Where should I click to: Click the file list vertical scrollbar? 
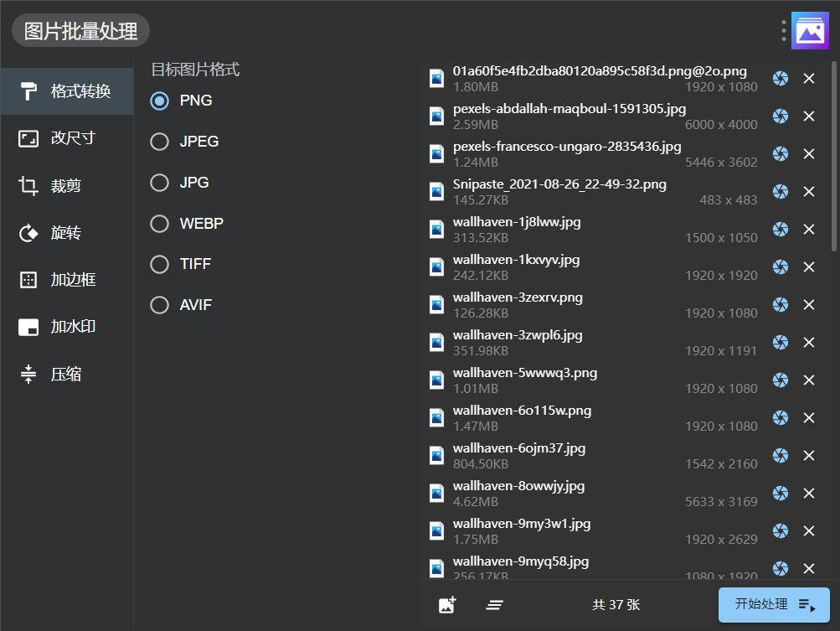click(x=834, y=156)
